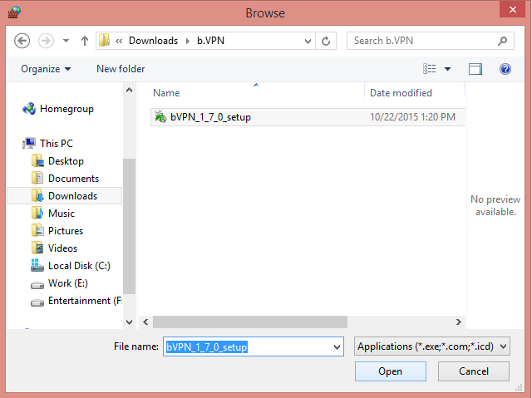Refresh the b.VPN folder view
The image size is (532, 398).
[328, 40]
